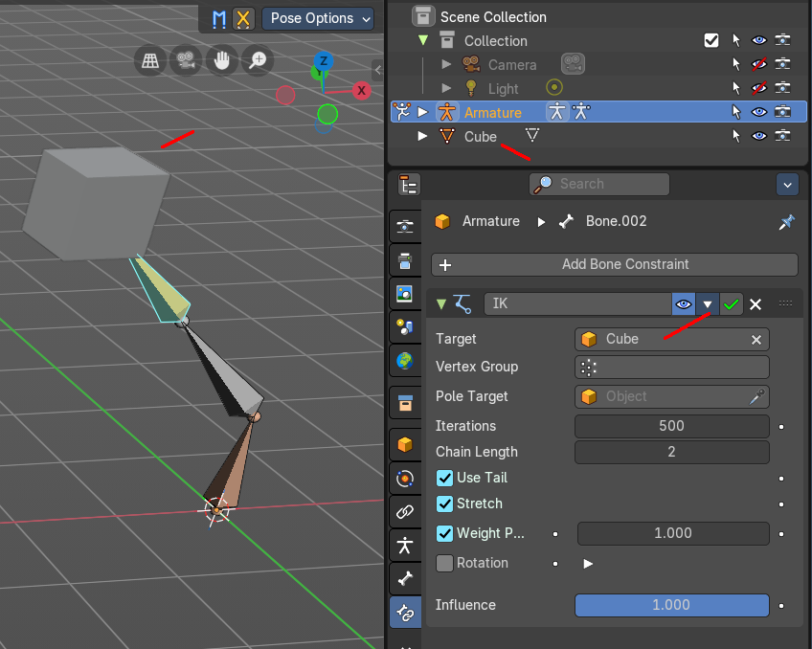The image size is (812, 649).
Task: Click the mesh data icon beside Cube
Action: point(532,135)
